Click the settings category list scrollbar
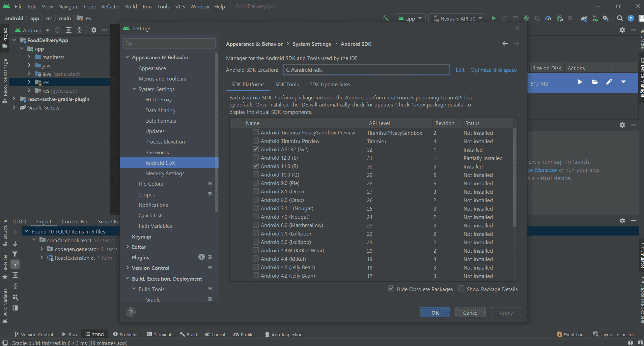644x346 pixels. [217, 132]
